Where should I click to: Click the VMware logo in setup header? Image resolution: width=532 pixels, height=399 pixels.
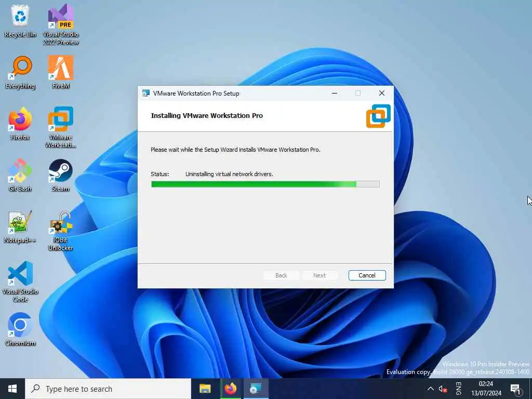[x=378, y=116]
